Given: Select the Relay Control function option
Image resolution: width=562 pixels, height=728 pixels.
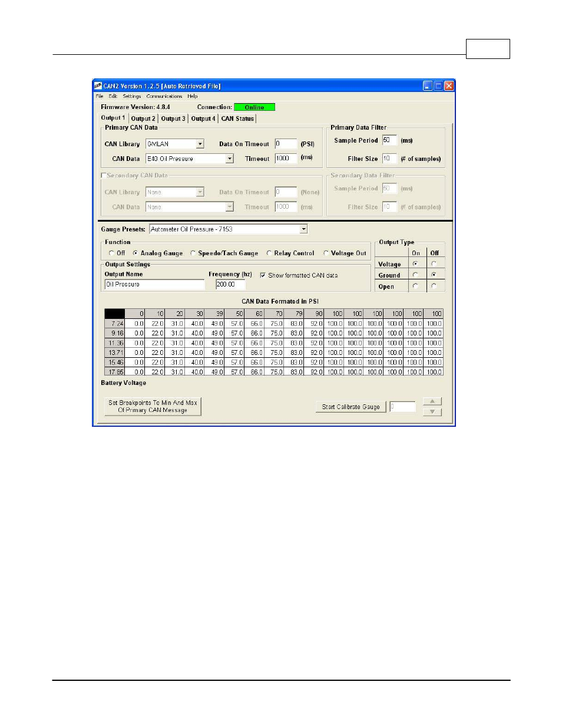Looking at the screenshot, I should coord(269,253).
